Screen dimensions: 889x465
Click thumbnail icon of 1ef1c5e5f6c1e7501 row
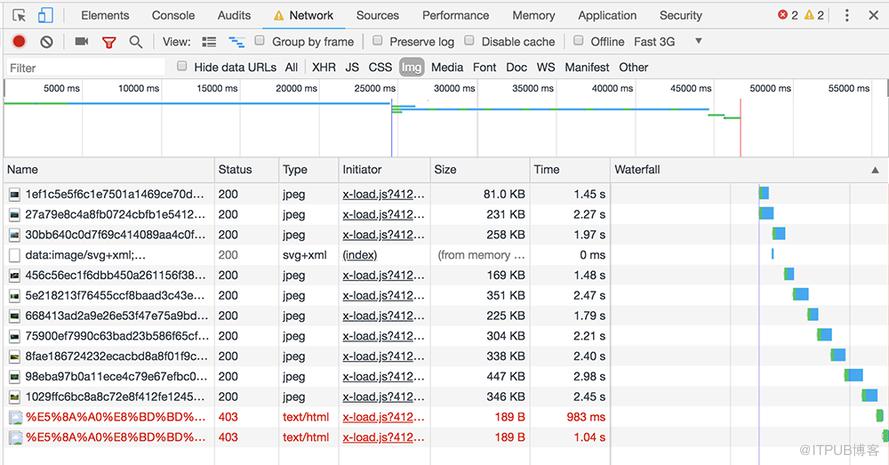(14, 195)
